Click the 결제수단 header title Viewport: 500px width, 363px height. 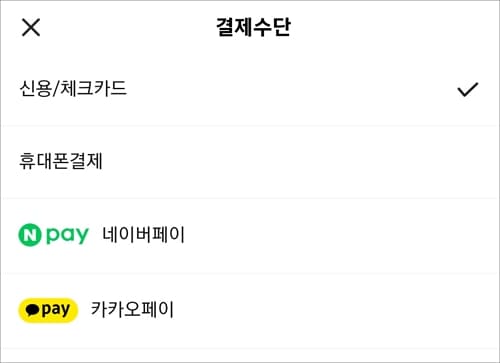tap(253, 27)
